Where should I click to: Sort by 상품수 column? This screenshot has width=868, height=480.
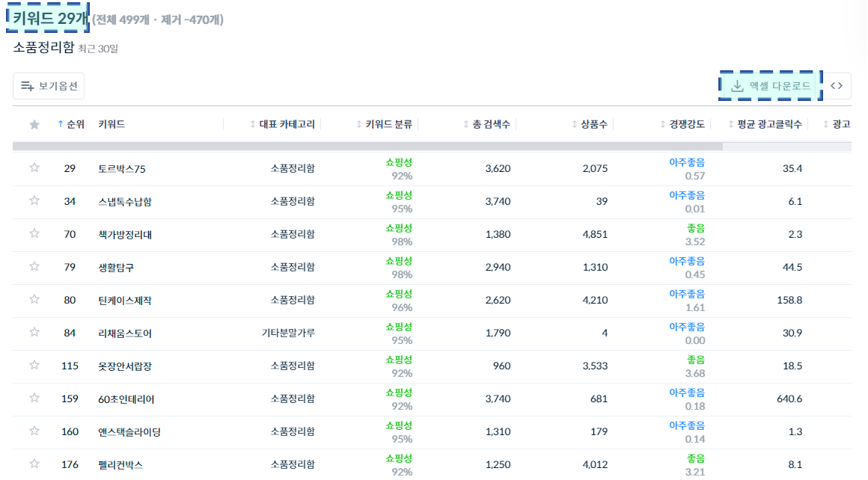pyautogui.click(x=590, y=124)
